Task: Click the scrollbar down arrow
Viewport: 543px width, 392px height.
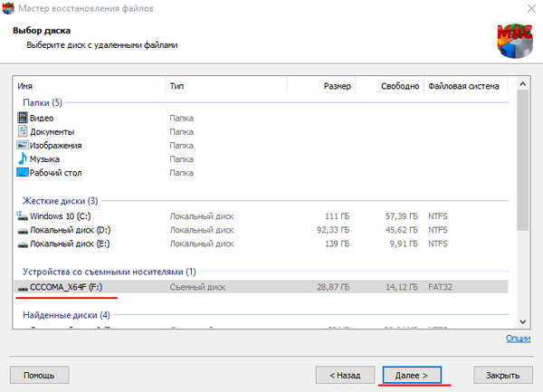Action: pos(523,321)
